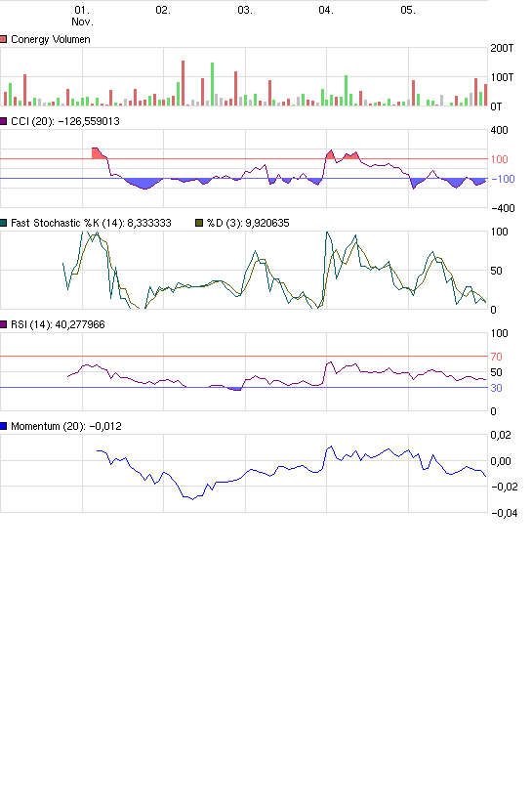Click the purple RSI (14) legend swatch
The width and height of the screenshot is (532, 807).
click(x=4, y=324)
